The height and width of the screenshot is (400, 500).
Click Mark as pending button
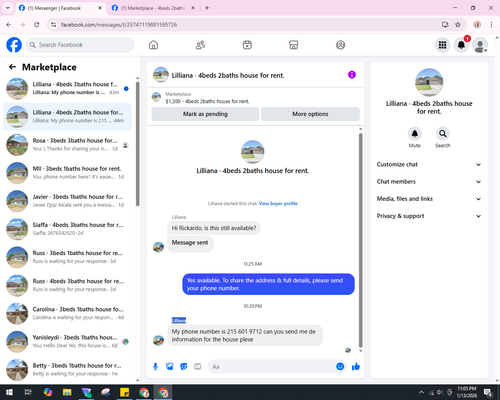click(x=205, y=114)
